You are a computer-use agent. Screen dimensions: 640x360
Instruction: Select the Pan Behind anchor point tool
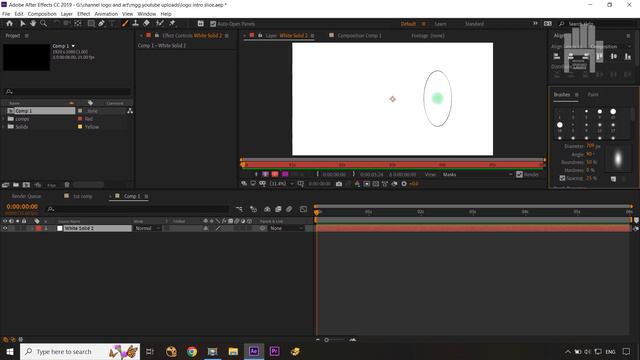[78, 24]
